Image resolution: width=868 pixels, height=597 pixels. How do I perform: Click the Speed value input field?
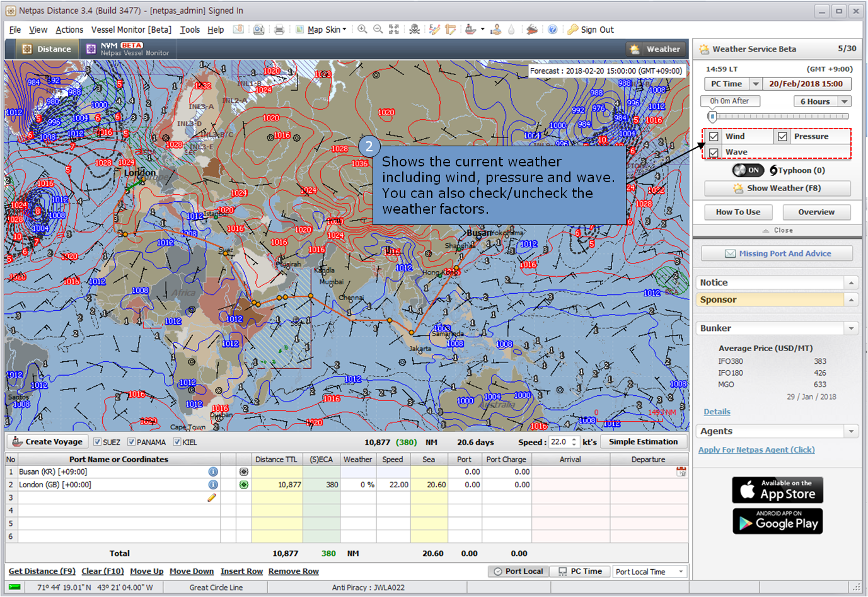[x=559, y=442]
